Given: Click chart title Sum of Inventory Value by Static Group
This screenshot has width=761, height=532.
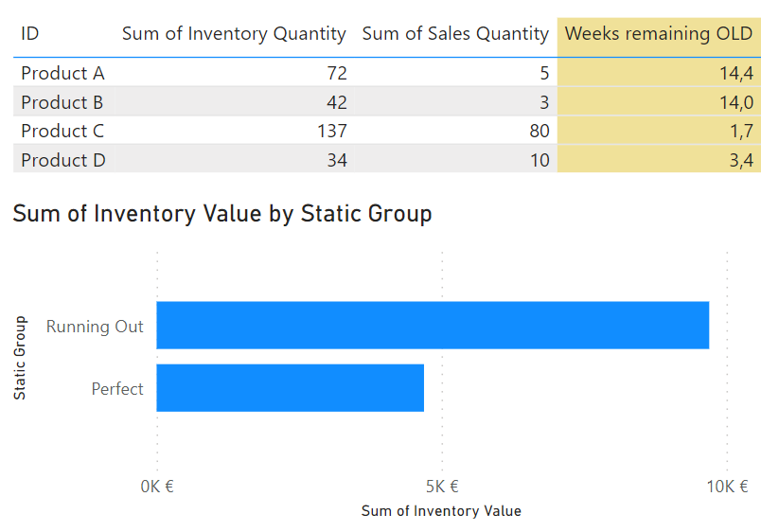Looking at the screenshot, I should [x=222, y=214].
